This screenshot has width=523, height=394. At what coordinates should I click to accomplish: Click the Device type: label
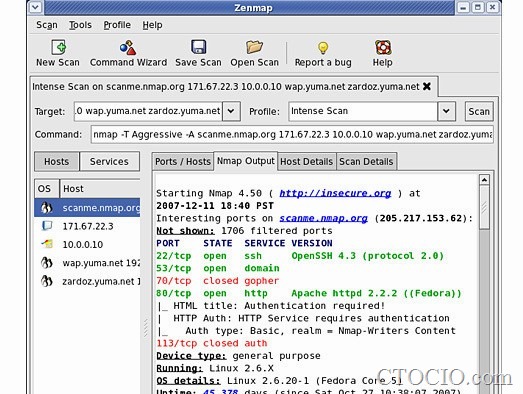pos(191,356)
